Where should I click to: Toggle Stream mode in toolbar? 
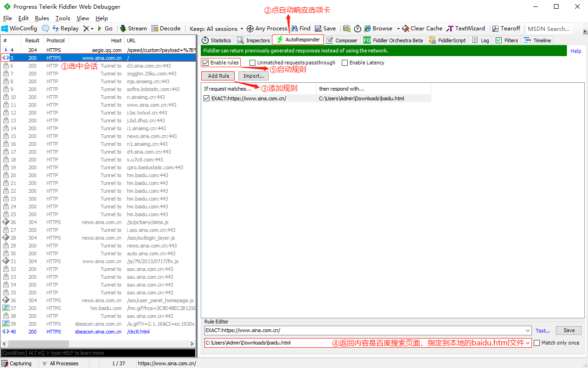[134, 29]
